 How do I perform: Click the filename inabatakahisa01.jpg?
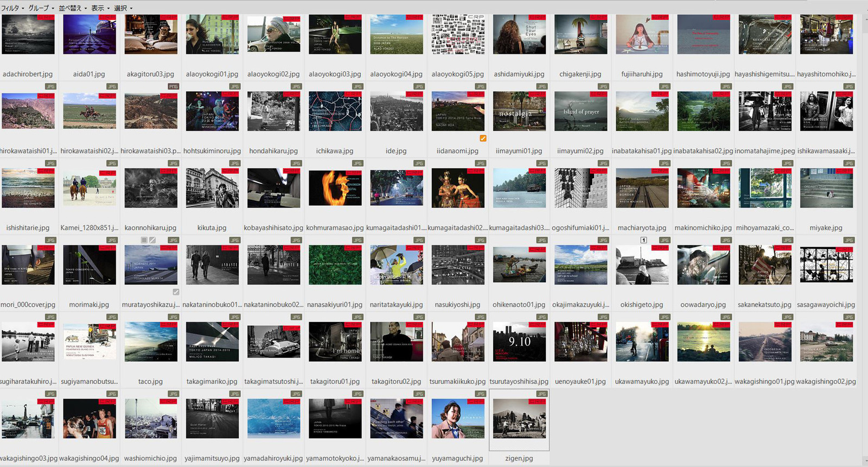[642, 151]
